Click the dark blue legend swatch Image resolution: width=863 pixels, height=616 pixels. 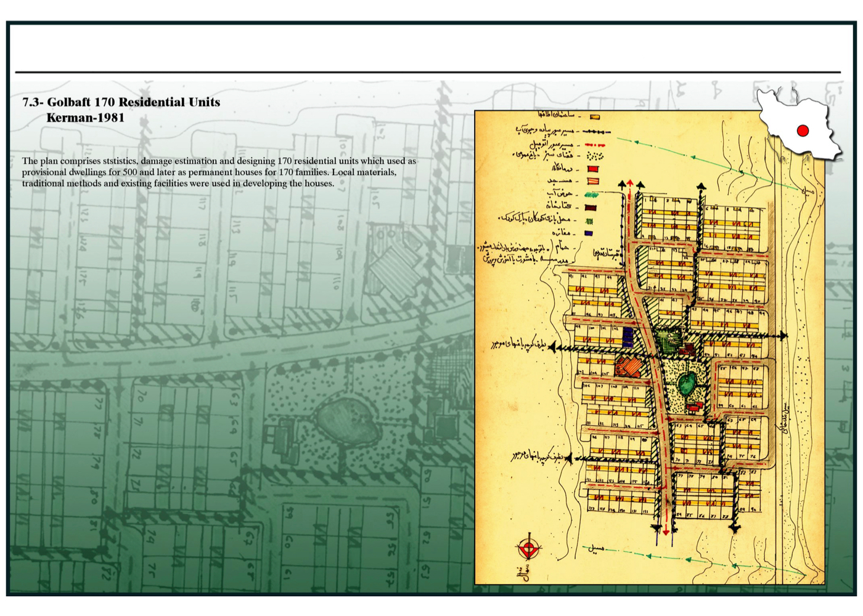tap(589, 233)
